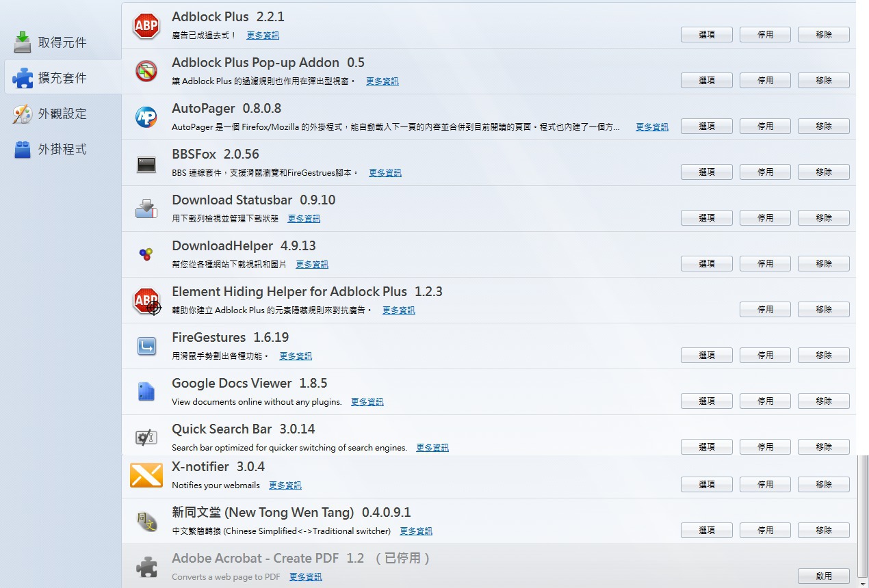Image resolution: width=869 pixels, height=588 pixels.
Task: Click the FireGestures icon
Action: pyautogui.click(x=146, y=346)
